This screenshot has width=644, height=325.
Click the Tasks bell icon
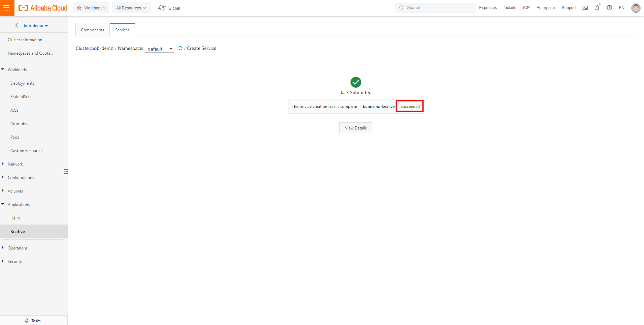click(27, 321)
